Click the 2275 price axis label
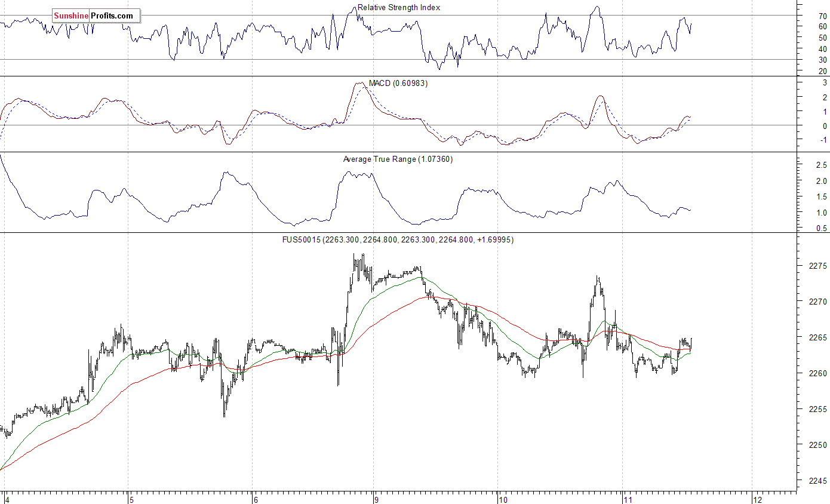 pos(818,266)
